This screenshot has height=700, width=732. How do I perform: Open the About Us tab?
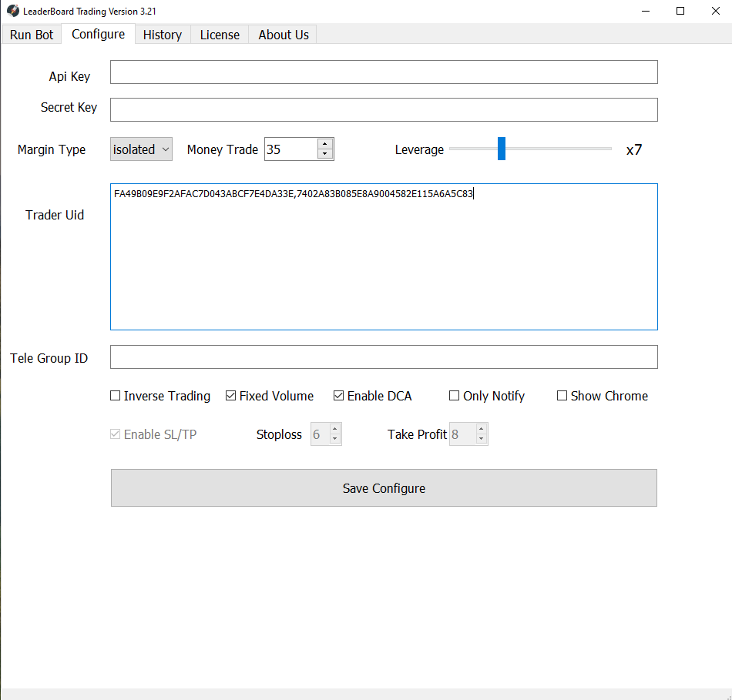coord(284,35)
